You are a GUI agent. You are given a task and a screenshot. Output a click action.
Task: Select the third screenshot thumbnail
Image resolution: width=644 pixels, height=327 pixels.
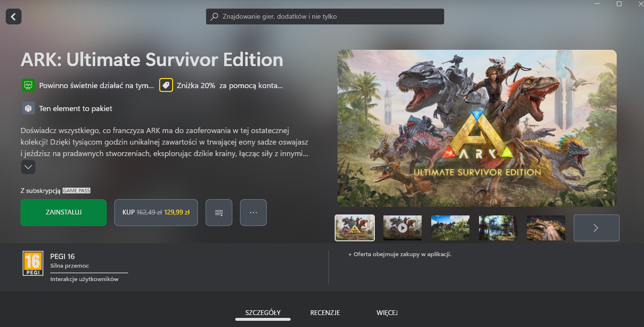tap(450, 228)
